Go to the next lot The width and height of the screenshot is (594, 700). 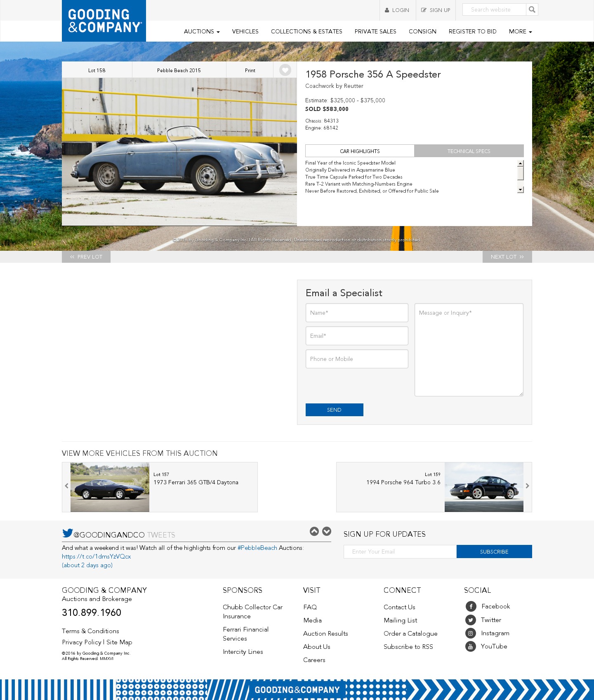507,257
